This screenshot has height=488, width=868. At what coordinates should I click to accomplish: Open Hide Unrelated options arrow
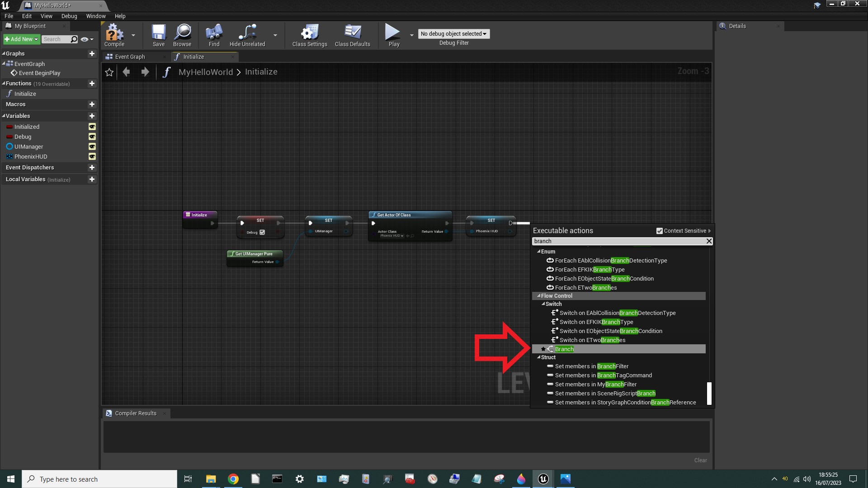point(275,35)
